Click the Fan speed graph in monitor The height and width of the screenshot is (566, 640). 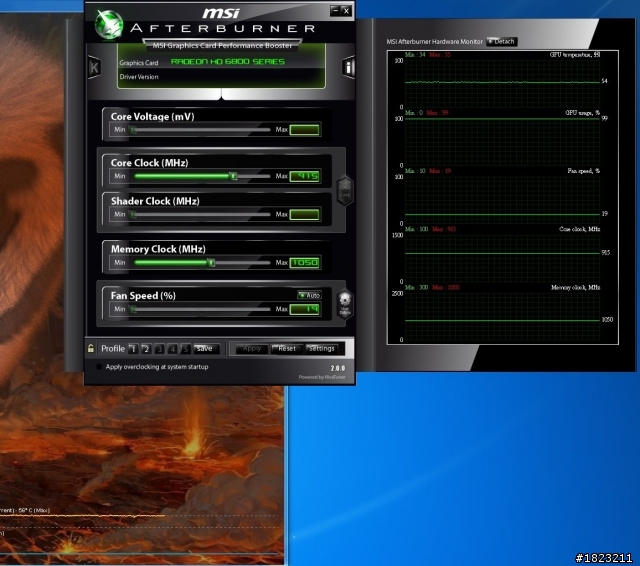click(x=502, y=200)
